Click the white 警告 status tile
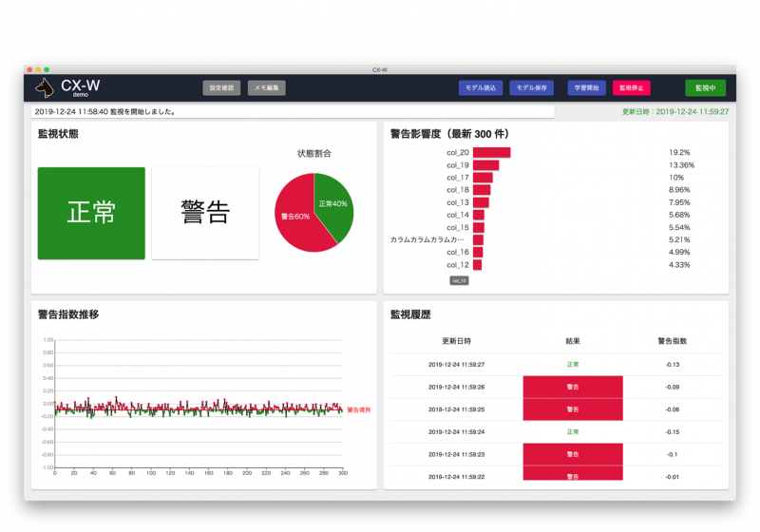 [x=205, y=213]
